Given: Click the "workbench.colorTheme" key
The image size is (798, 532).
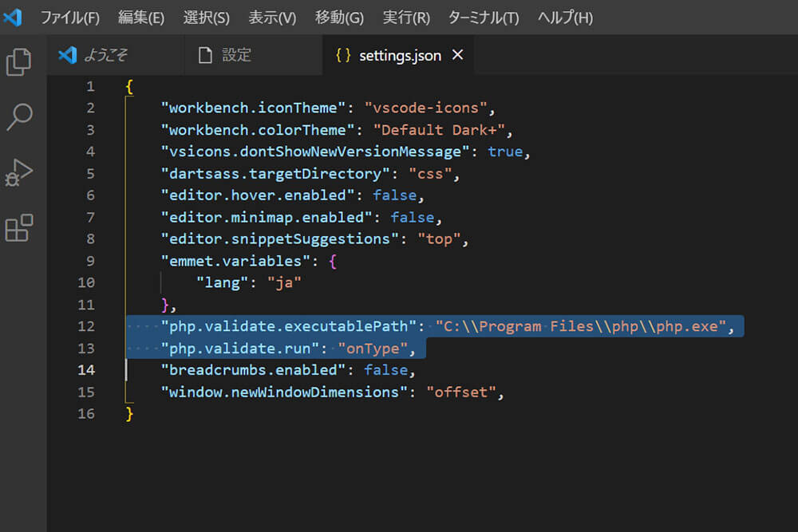Looking at the screenshot, I should (x=258, y=130).
